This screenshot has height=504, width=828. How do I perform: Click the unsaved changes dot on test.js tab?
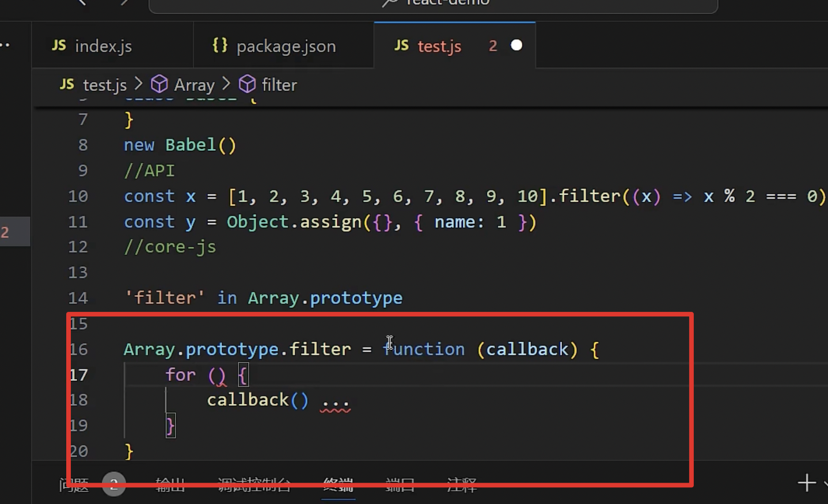click(516, 45)
